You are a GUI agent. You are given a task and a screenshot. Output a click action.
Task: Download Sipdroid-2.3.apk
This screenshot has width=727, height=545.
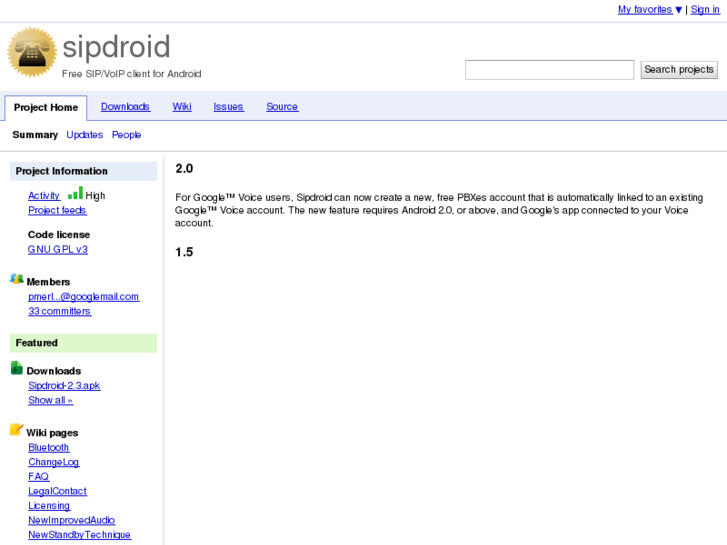(64, 386)
